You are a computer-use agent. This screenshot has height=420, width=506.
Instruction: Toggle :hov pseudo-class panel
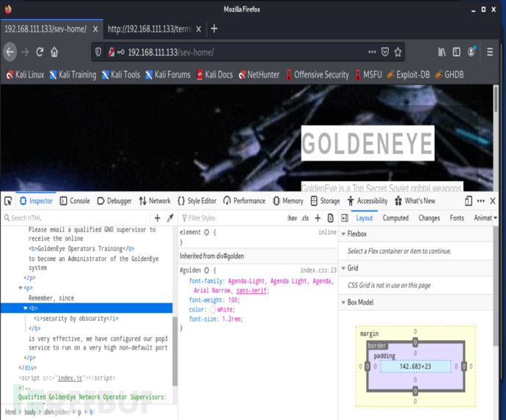[x=293, y=218]
